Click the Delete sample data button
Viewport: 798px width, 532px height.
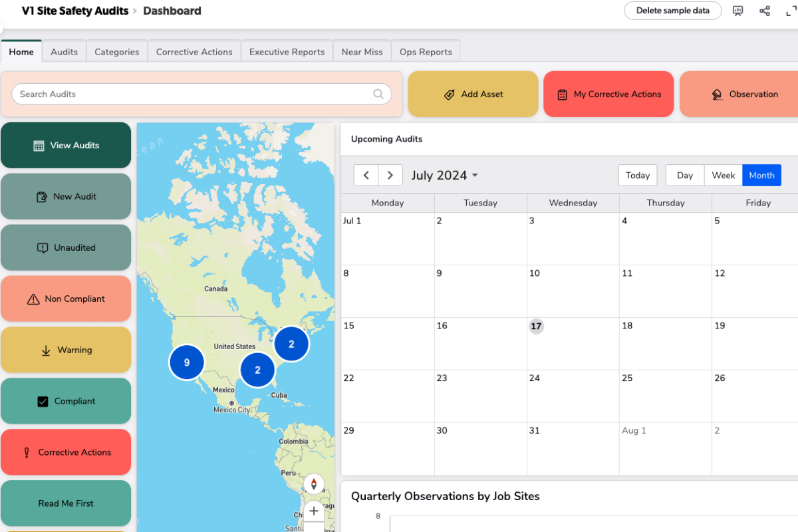click(672, 11)
